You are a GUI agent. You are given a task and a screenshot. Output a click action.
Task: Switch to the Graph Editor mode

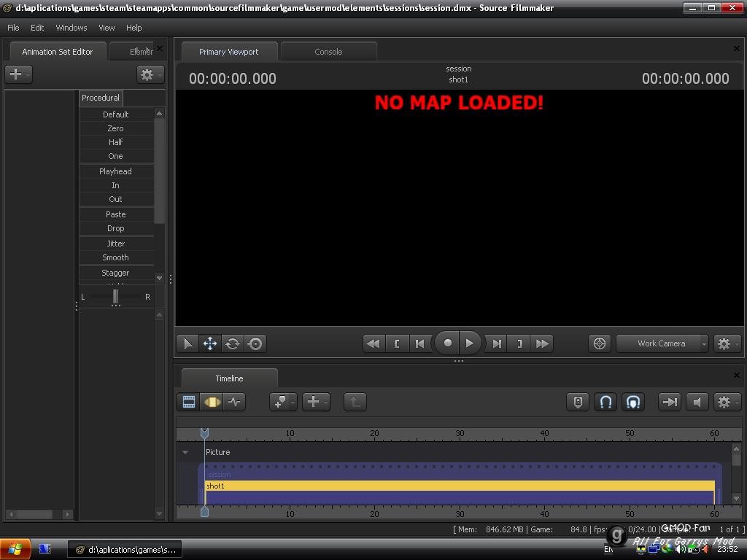point(234,402)
